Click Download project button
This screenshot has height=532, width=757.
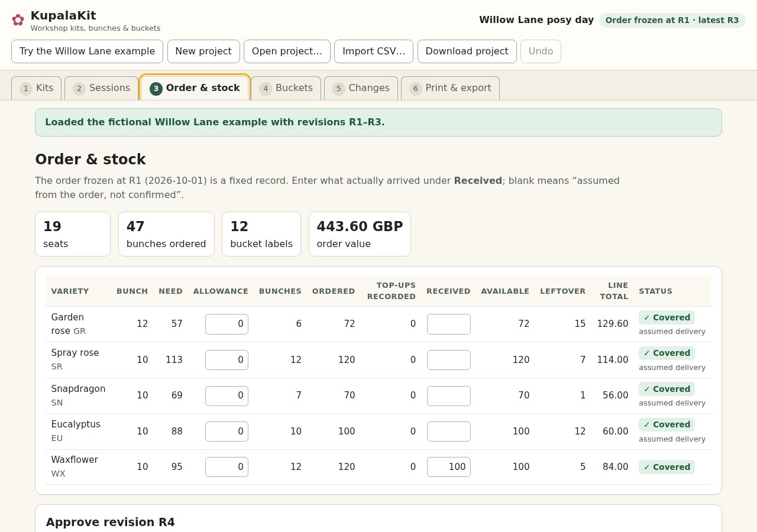click(467, 51)
